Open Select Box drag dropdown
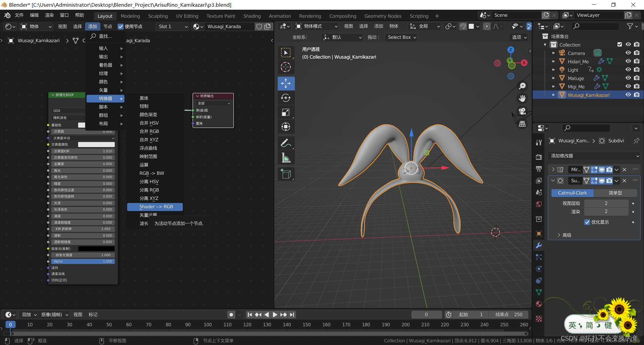The height and width of the screenshot is (345, 644). coord(402,37)
